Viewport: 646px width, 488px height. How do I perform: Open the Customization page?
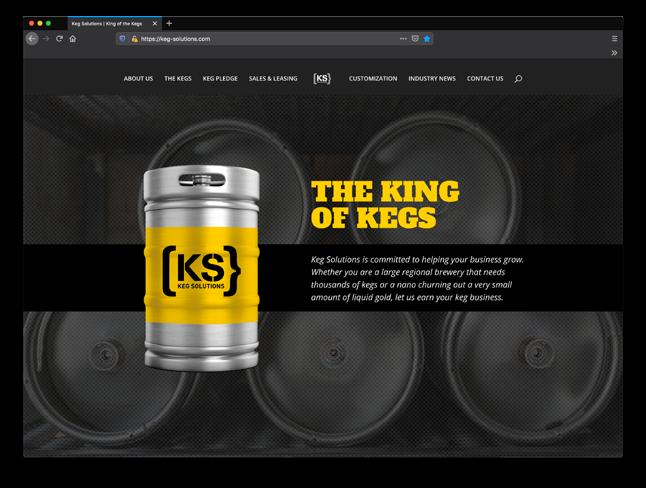coord(373,78)
